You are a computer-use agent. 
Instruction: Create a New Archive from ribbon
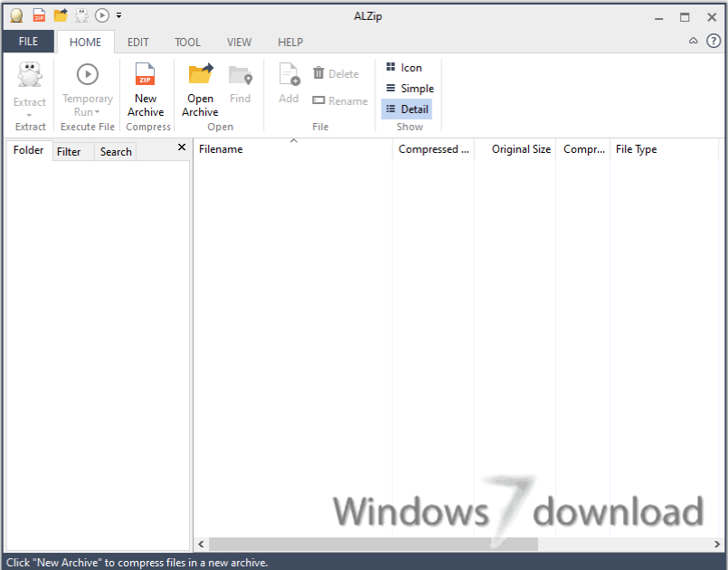coord(146,90)
